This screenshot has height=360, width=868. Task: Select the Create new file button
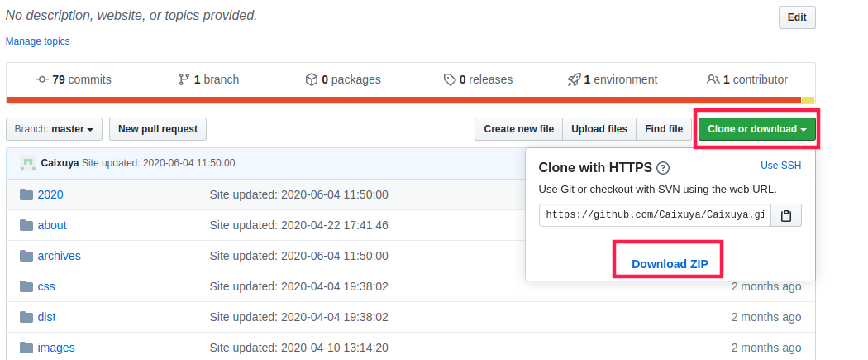tap(518, 129)
